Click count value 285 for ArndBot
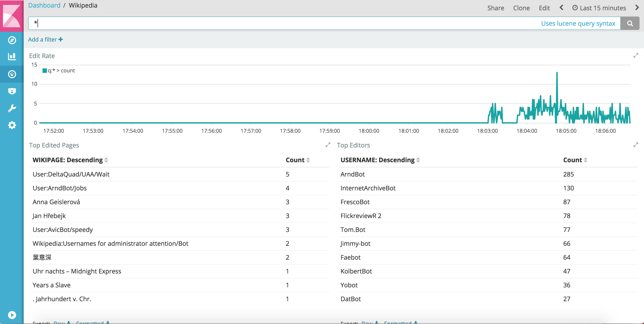 [x=568, y=174]
